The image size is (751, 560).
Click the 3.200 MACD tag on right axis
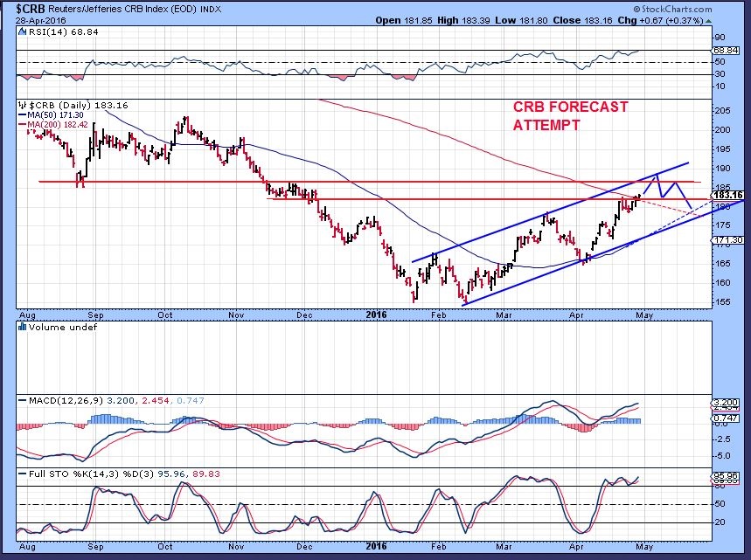click(x=725, y=403)
